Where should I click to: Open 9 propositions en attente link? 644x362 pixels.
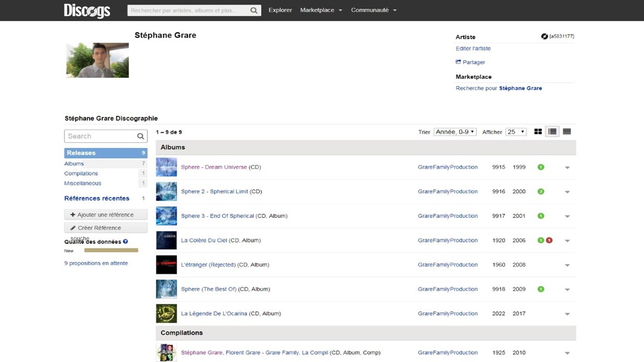(96, 263)
